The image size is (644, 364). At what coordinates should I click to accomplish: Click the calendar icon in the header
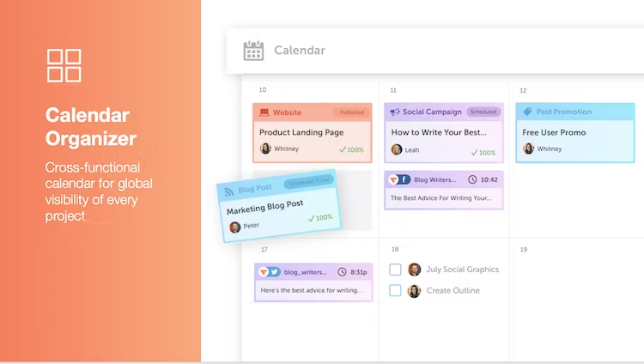(253, 51)
